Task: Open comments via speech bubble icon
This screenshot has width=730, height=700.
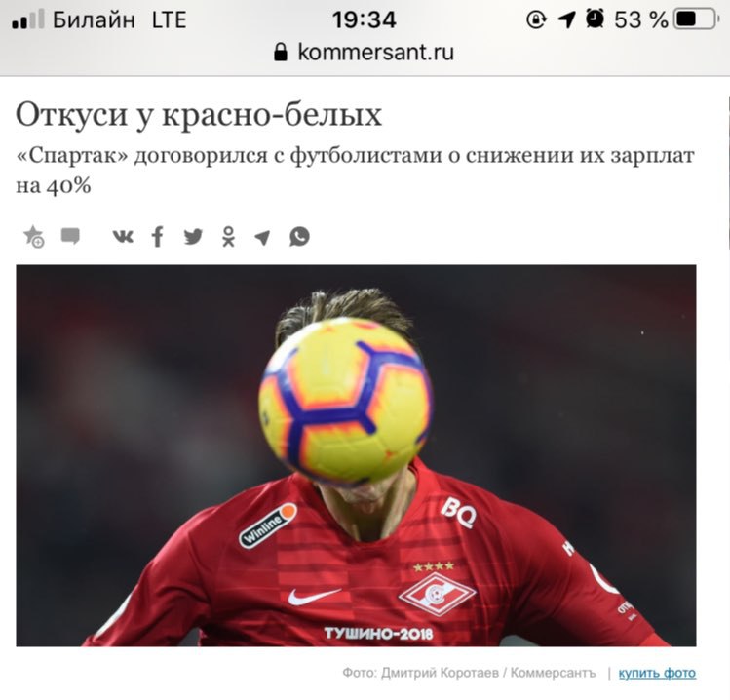Action: (x=70, y=236)
